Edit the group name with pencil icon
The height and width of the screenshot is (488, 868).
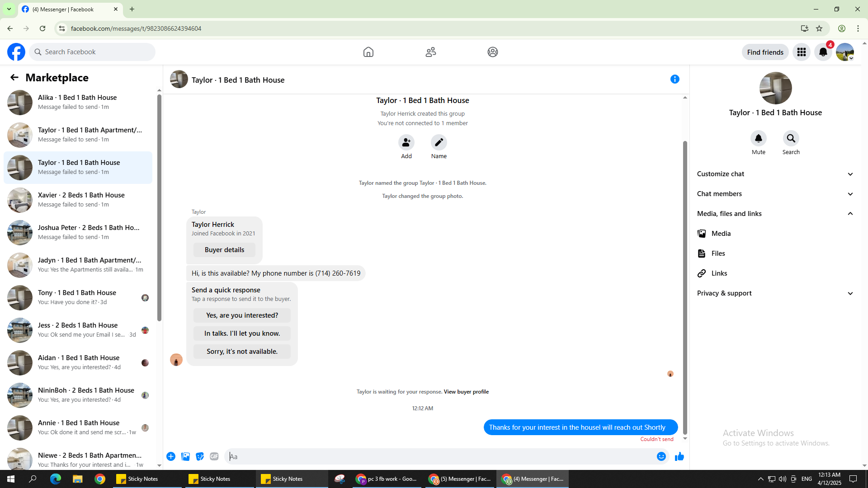[439, 142]
